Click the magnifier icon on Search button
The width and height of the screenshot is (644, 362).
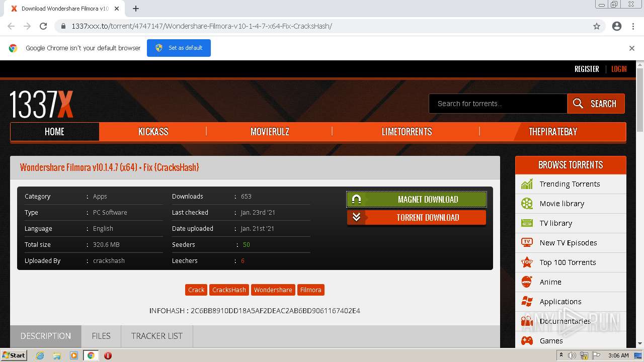578,104
